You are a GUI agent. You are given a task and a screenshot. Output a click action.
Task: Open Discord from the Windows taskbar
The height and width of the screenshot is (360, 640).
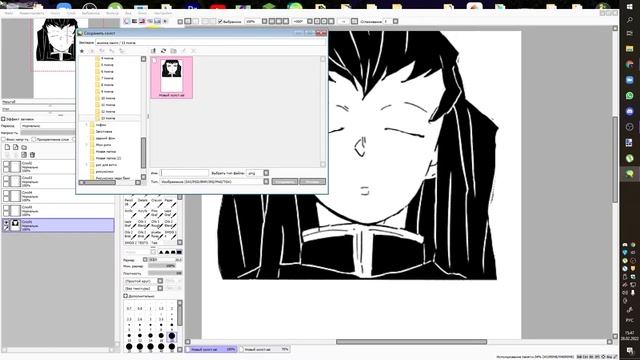[x=629, y=111]
